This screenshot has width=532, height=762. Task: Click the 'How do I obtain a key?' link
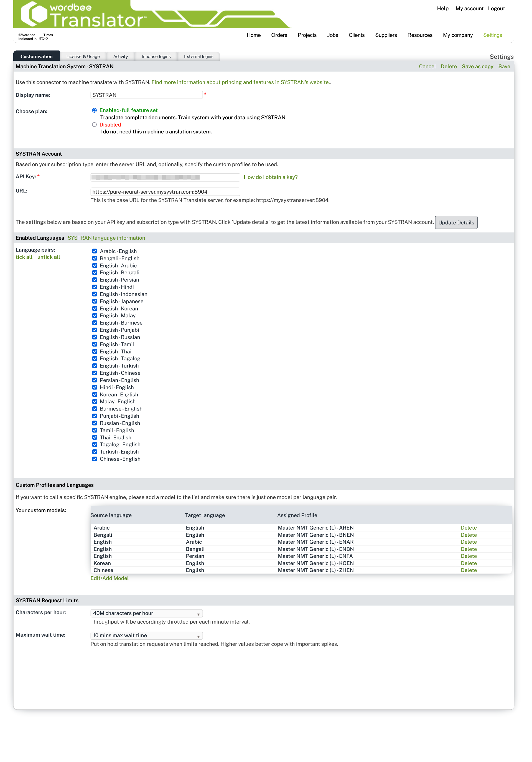[x=271, y=177]
